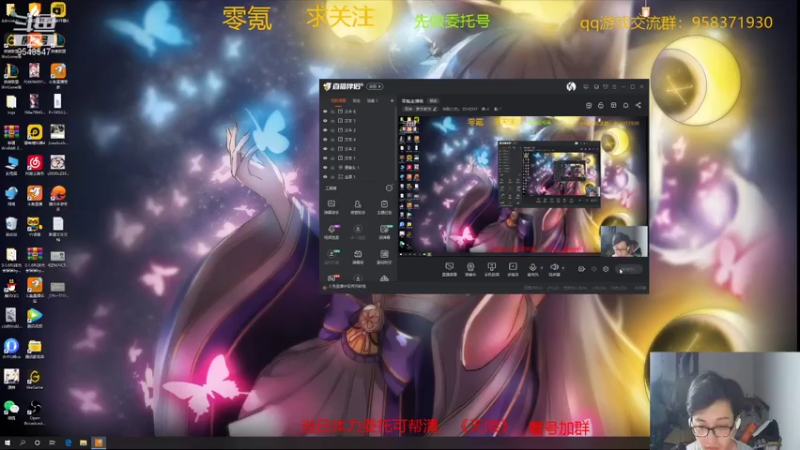Hide the 全屏 1 fullscreen layer
The width and height of the screenshot is (800, 450).
pos(325,177)
